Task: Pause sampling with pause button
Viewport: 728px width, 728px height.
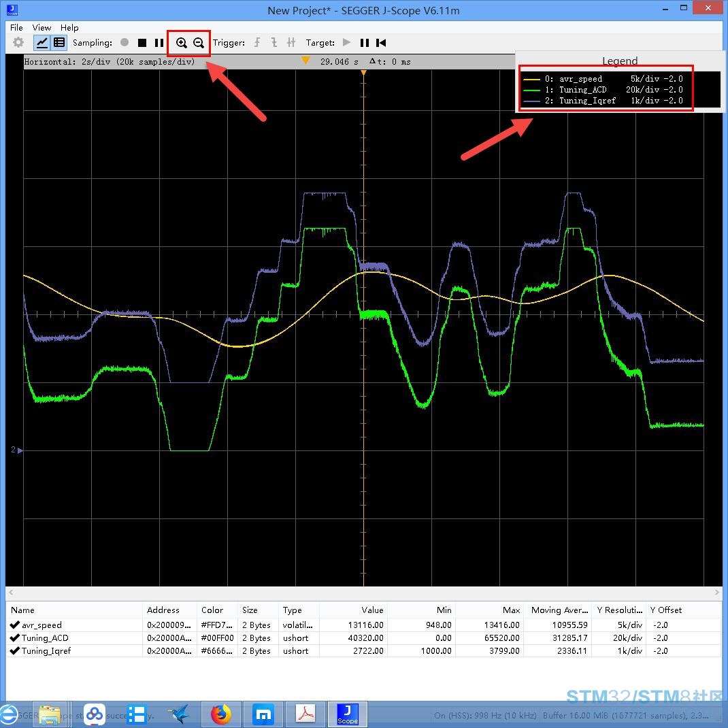Action: pyautogui.click(x=159, y=43)
